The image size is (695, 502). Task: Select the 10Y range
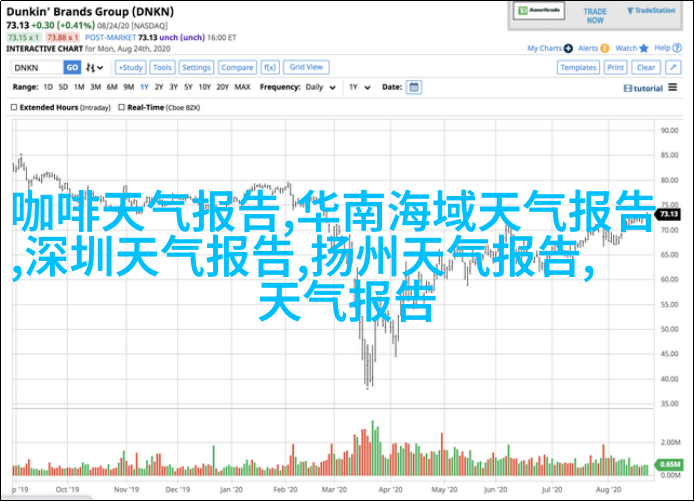pos(204,87)
